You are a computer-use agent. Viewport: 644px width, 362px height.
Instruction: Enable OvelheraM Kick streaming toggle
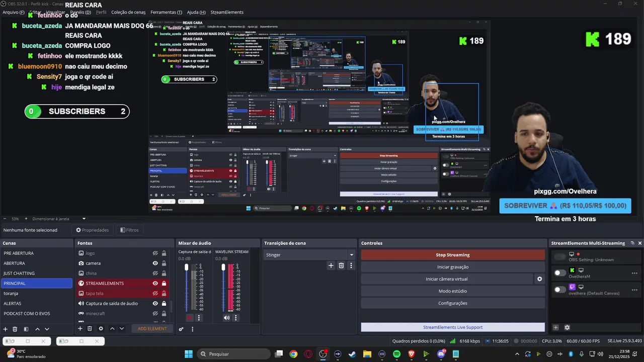pos(559,273)
